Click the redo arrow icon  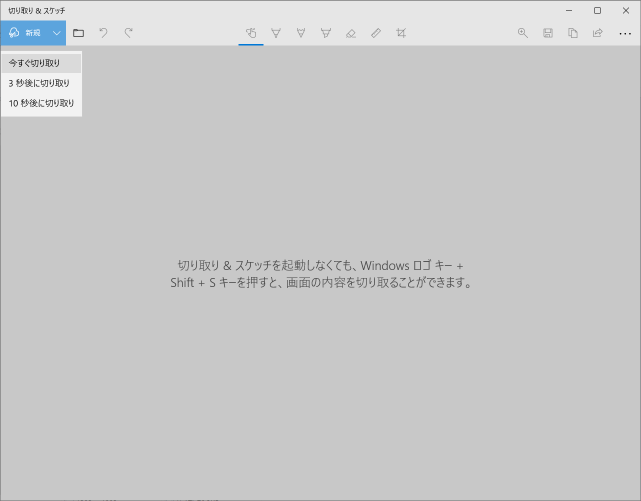point(128,33)
